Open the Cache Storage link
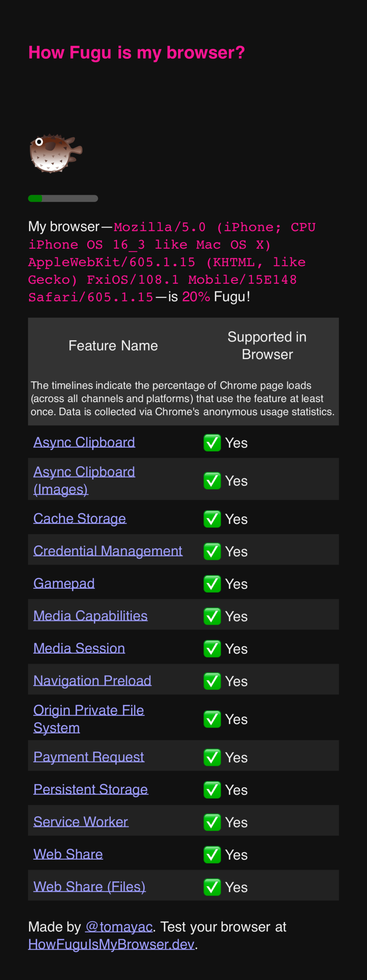 (80, 518)
